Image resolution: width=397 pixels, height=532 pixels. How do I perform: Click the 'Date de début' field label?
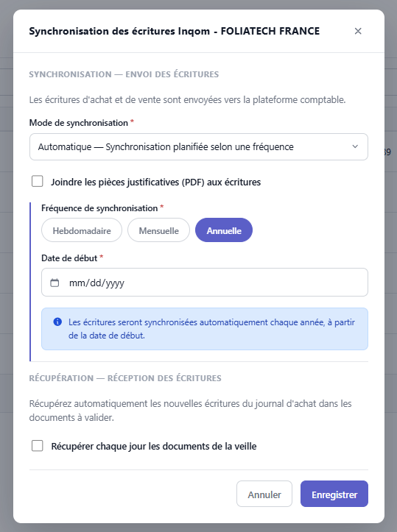click(69, 258)
